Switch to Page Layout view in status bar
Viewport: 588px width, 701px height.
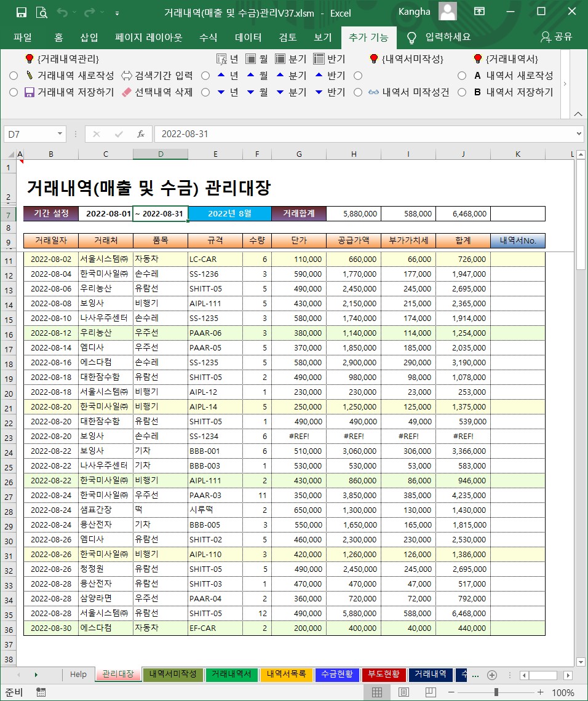[403, 692]
